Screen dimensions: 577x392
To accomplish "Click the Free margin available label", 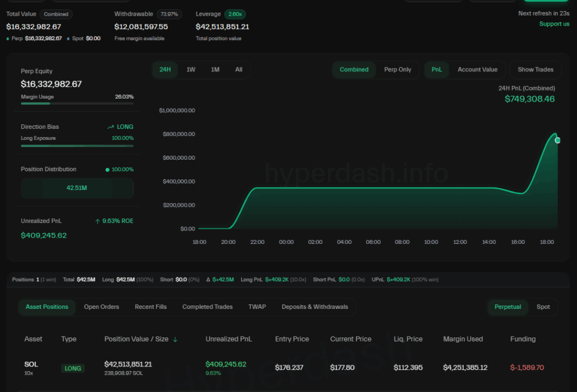I will coord(139,39).
